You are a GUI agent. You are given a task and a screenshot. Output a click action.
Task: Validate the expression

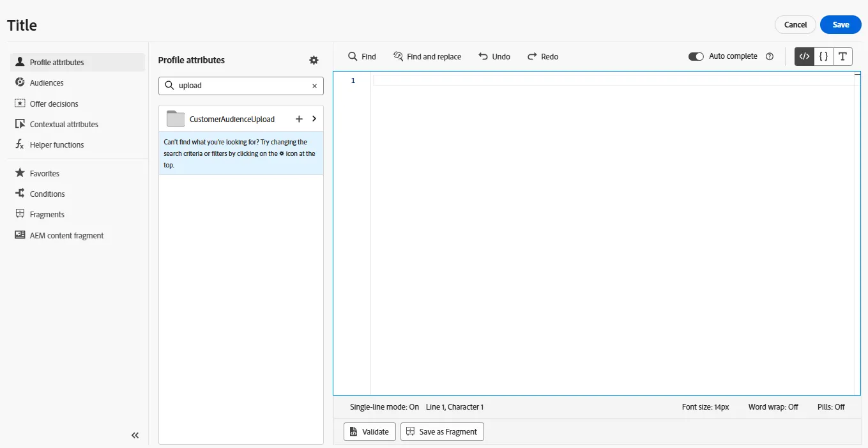(x=370, y=431)
